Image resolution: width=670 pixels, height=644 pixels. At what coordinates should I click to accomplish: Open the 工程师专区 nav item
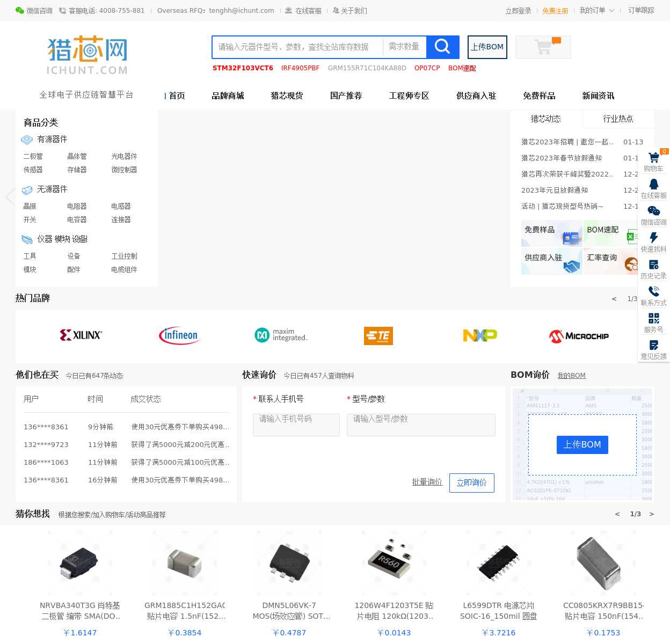point(409,96)
